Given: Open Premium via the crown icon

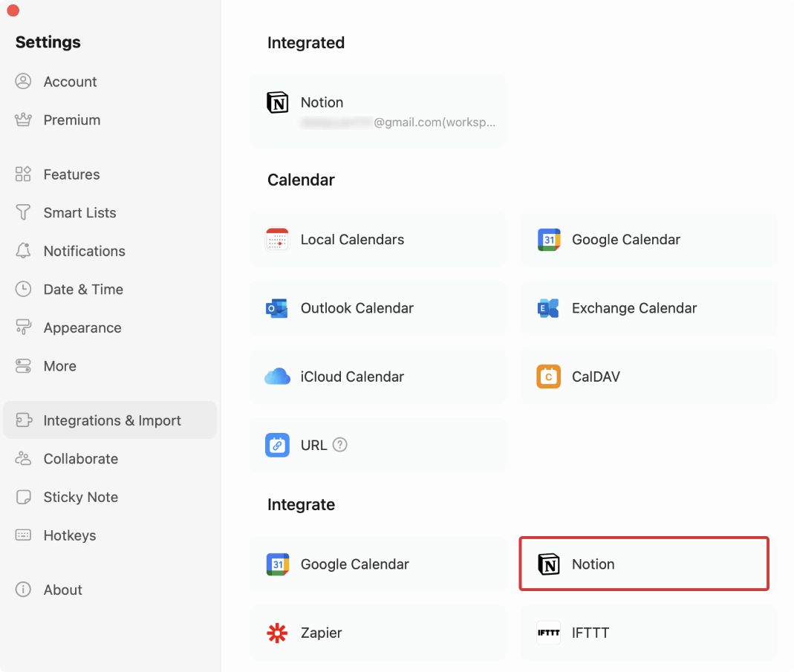Looking at the screenshot, I should [24, 120].
